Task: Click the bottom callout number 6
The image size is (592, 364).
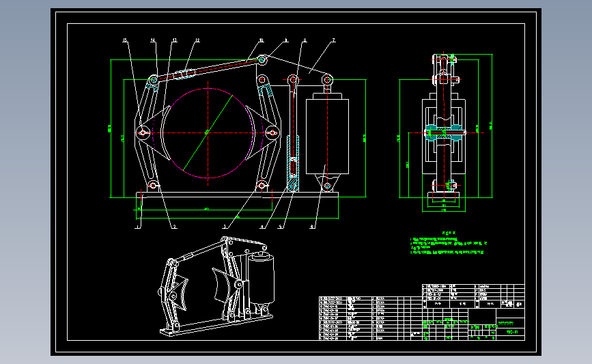Action: tap(312, 227)
